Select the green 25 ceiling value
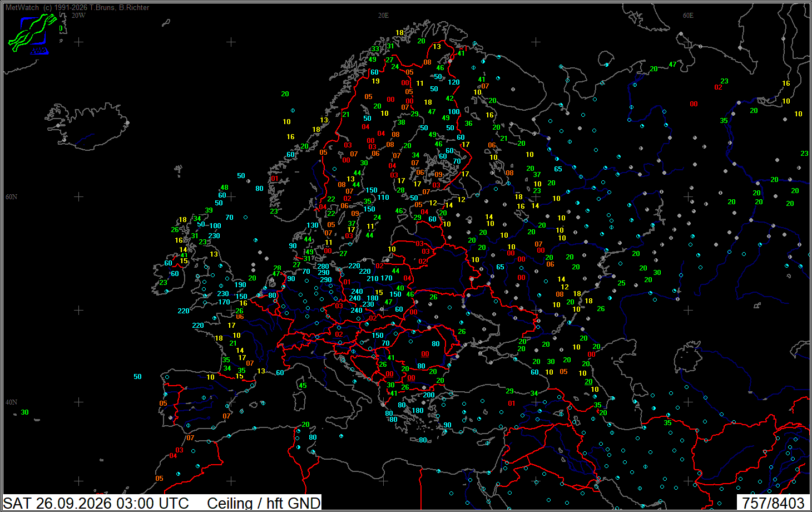The height and width of the screenshot is (512, 812). coord(621,283)
